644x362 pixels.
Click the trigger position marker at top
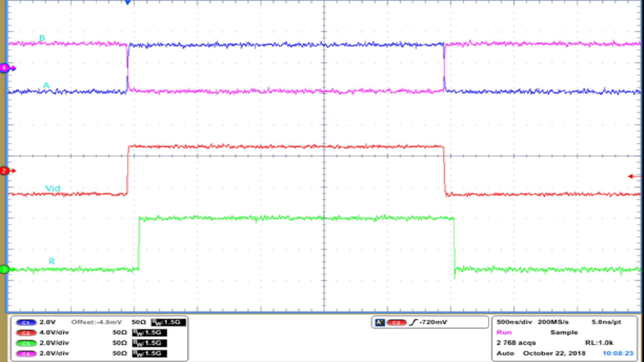point(127,3)
